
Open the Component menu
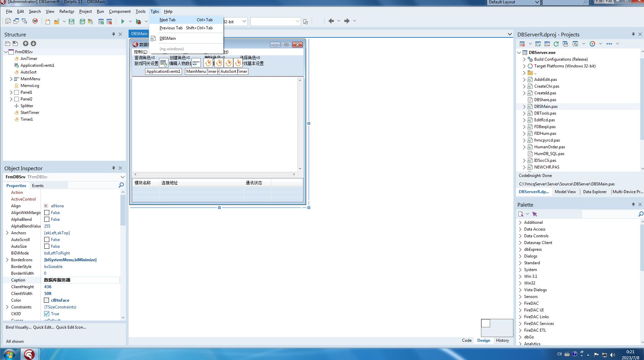coord(120,11)
